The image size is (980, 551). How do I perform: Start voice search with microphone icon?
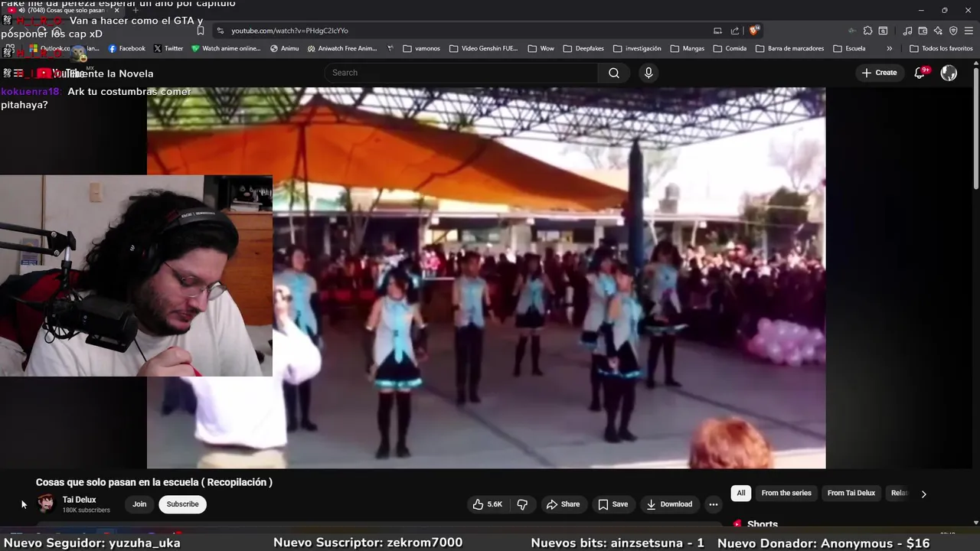[648, 73]
